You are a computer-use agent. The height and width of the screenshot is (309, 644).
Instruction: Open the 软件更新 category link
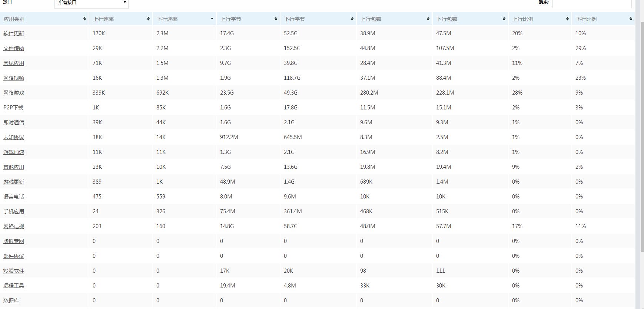pos(14,33)
